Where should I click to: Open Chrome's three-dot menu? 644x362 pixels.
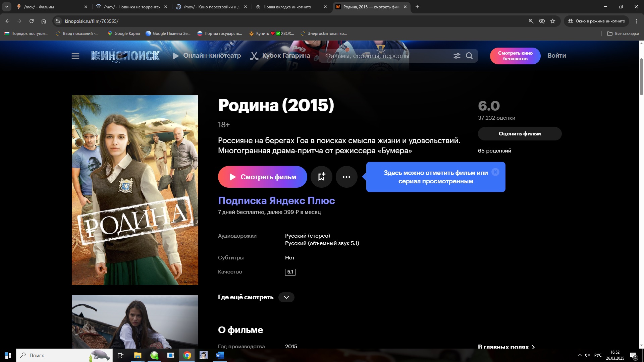(636, 21)
